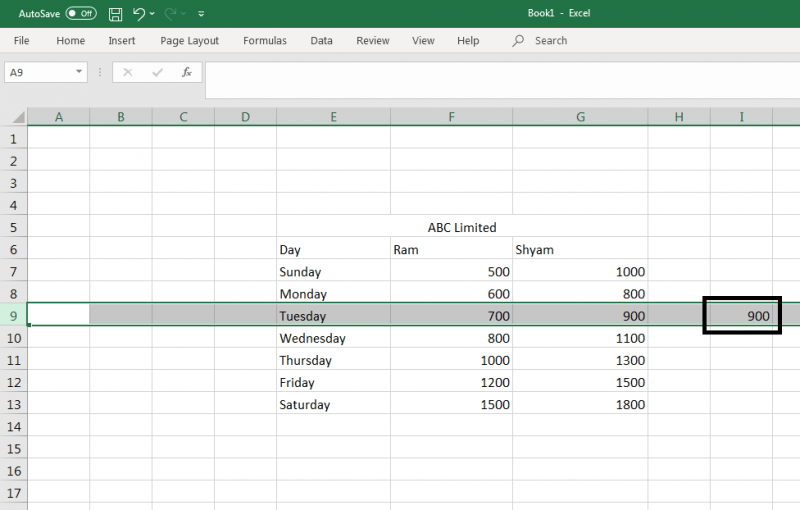800x510 pixels.
Task: Click the active cell A9
Action: pos(59,314)
